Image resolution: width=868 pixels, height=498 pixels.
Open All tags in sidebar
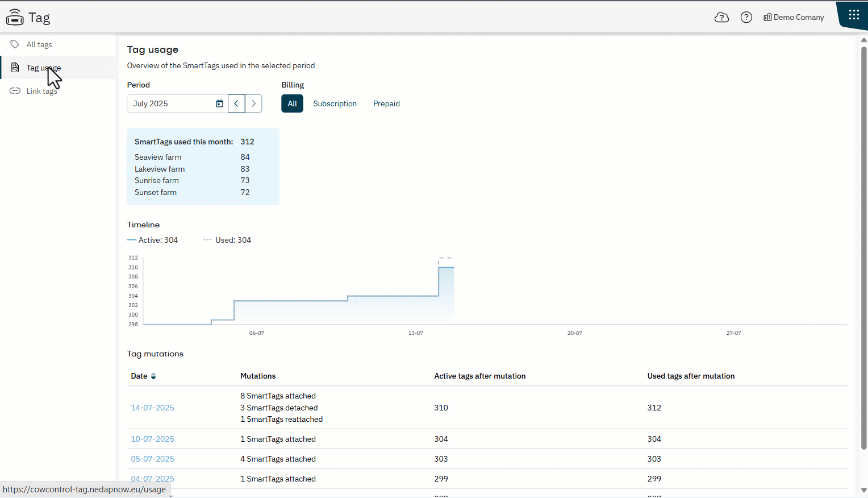coord(58,44)
